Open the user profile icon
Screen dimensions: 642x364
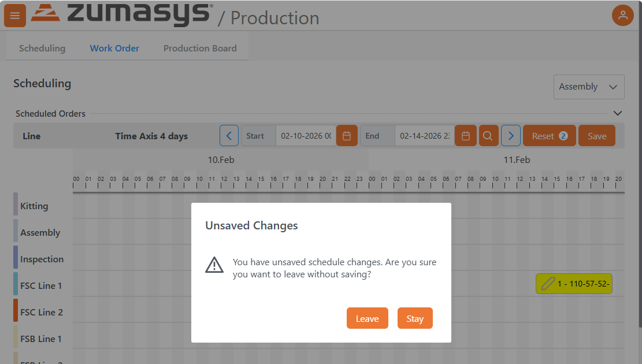click(623, 15)
